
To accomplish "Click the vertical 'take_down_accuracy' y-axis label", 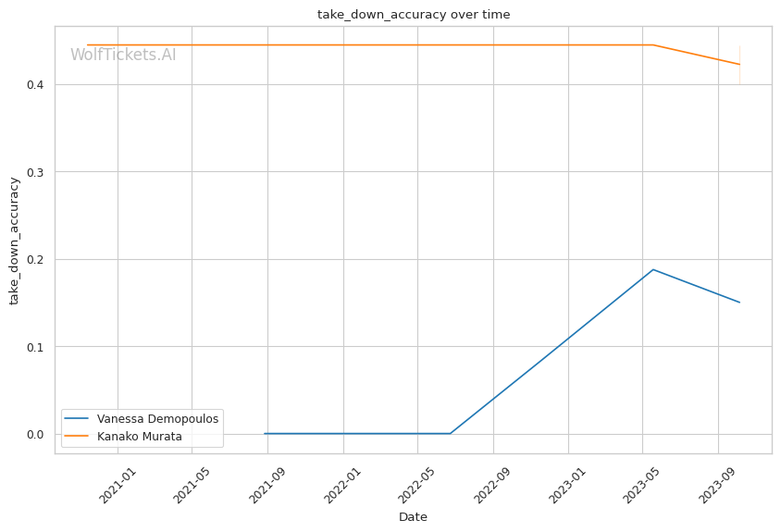I will click(x=15, y=241).
